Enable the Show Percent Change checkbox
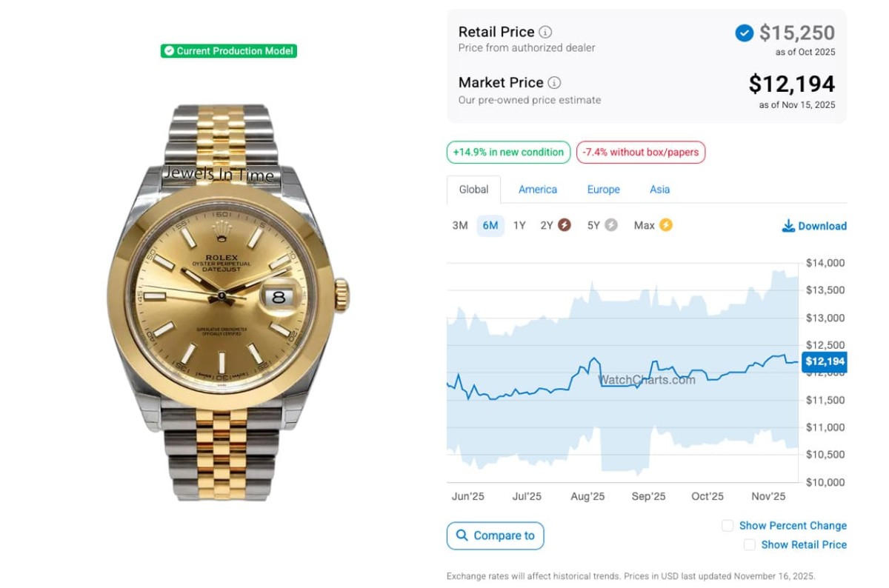Screen dimensions: 889x588 click(x=727, y=526)
